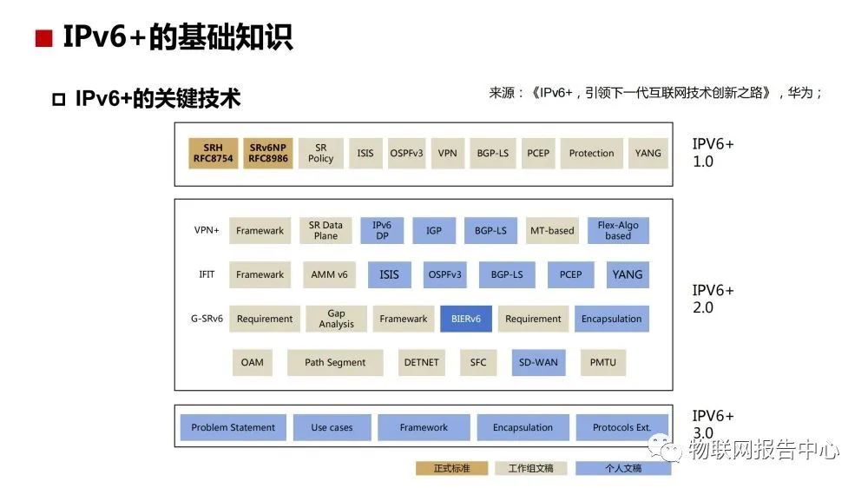Select Framewark in the IFIT row
868x488 pixels.
[260, 274]
